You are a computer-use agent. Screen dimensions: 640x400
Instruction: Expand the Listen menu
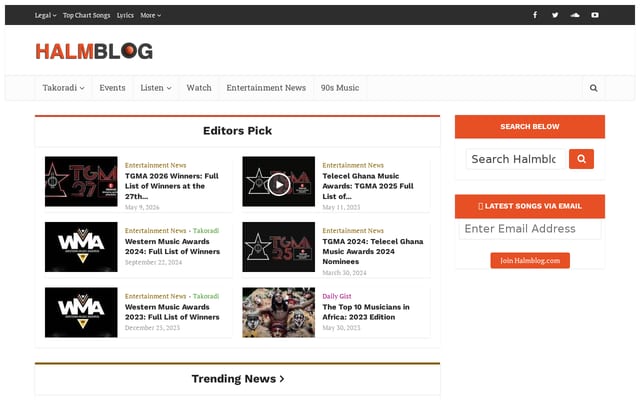pyautogui.click(x=156, y=88)
